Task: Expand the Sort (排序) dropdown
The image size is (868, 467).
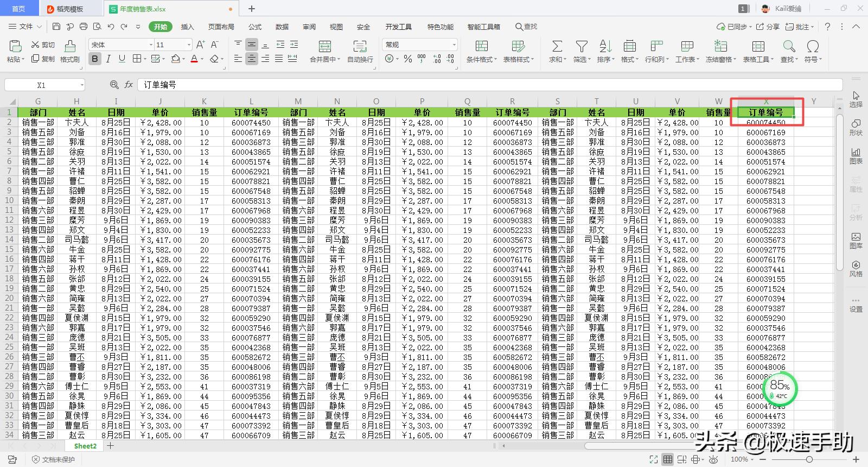Action: coord(614,60)
